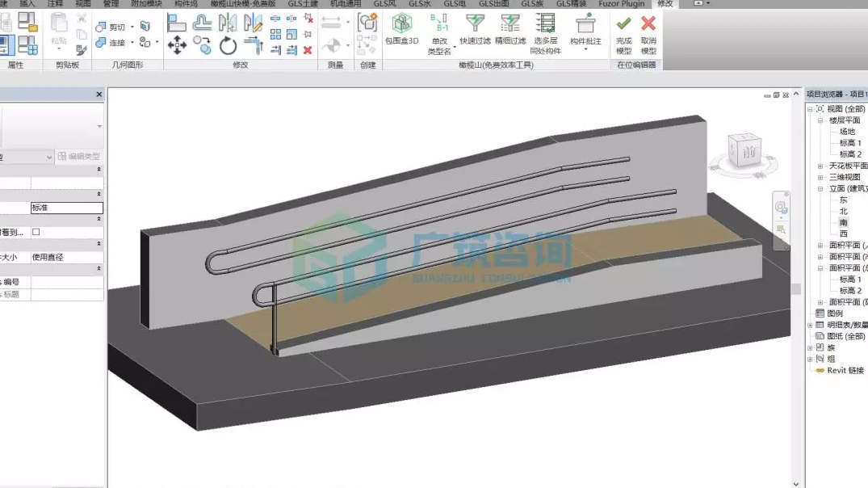Viewport: 868px width, 488px height.
Task: Click the 快速过滤 quick filter funnel
Action: pyautogui.click(x=475, y=23)
